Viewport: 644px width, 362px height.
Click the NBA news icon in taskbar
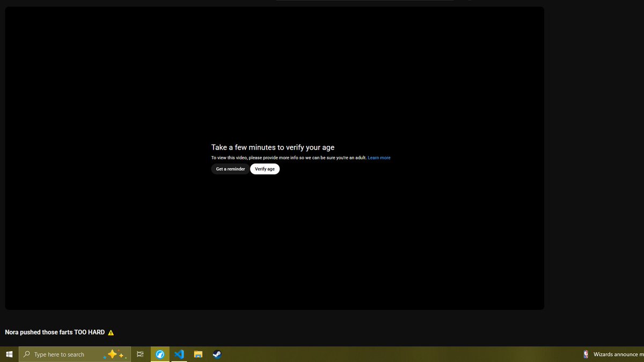coord(586,354)
